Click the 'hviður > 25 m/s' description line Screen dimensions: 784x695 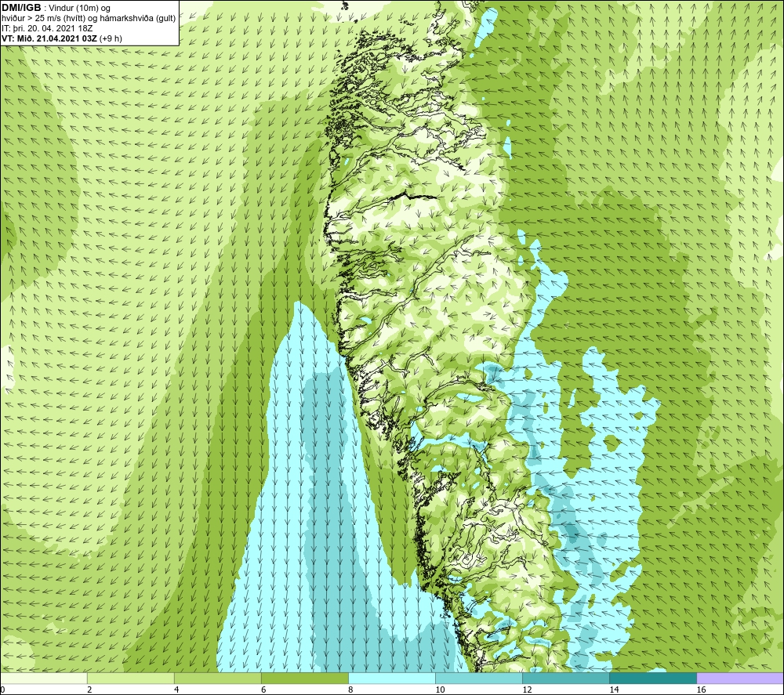click(x=89, y=19)
